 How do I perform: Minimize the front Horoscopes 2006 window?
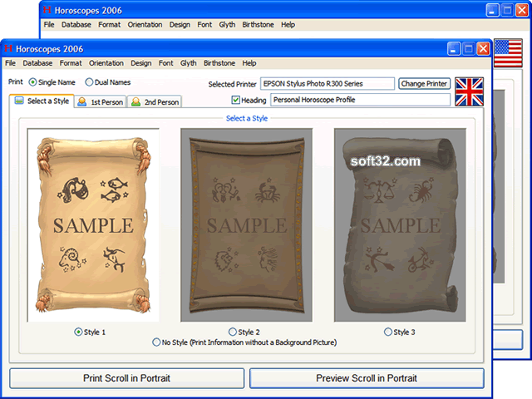(x=454, y=49)
